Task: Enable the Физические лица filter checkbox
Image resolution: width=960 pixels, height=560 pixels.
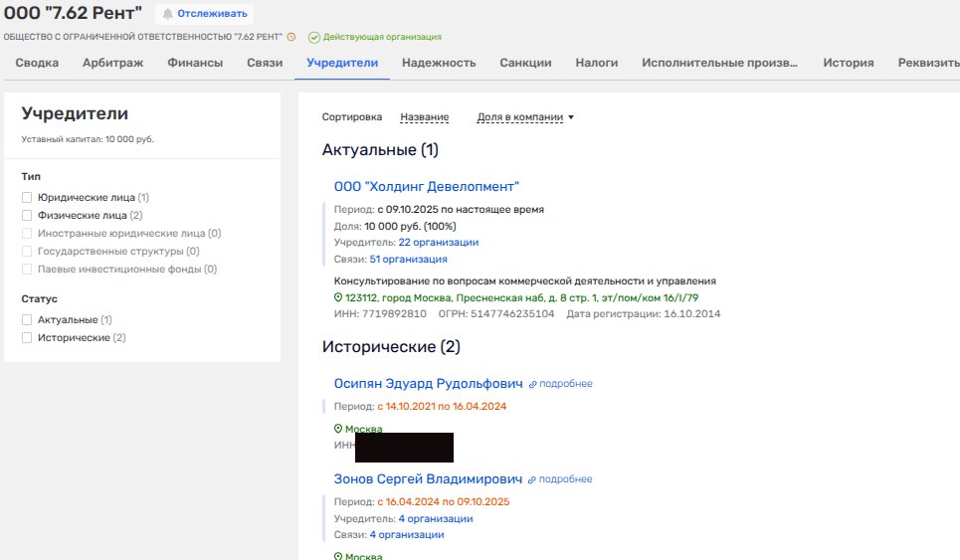Action: (x=28, y=215)
